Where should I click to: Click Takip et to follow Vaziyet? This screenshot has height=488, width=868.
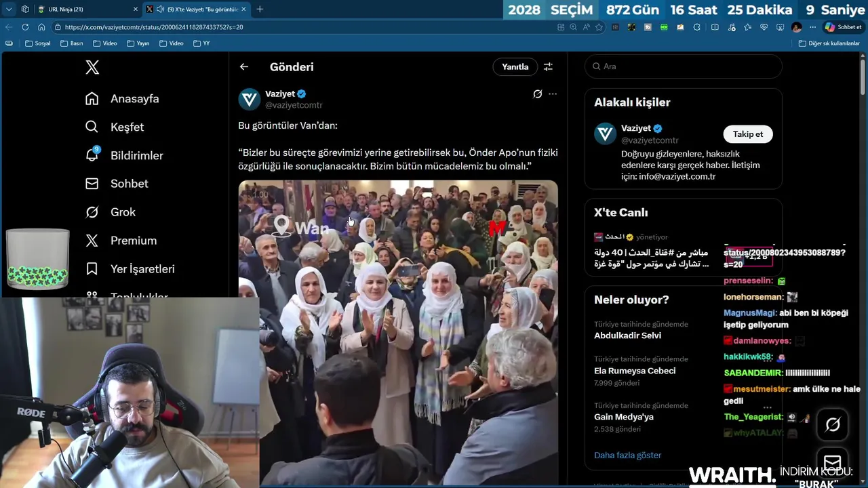pyautogui.click(x=748, y=134)
